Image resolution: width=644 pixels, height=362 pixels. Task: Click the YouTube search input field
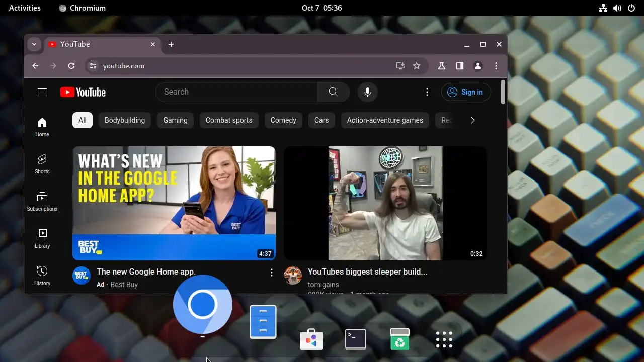coord(236,92)
